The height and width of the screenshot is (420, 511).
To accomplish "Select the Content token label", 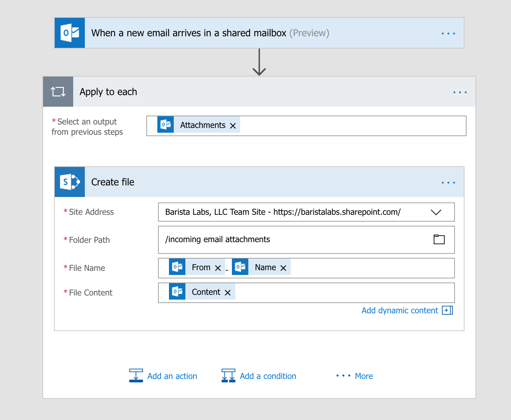I will click(x=206, y=292).
